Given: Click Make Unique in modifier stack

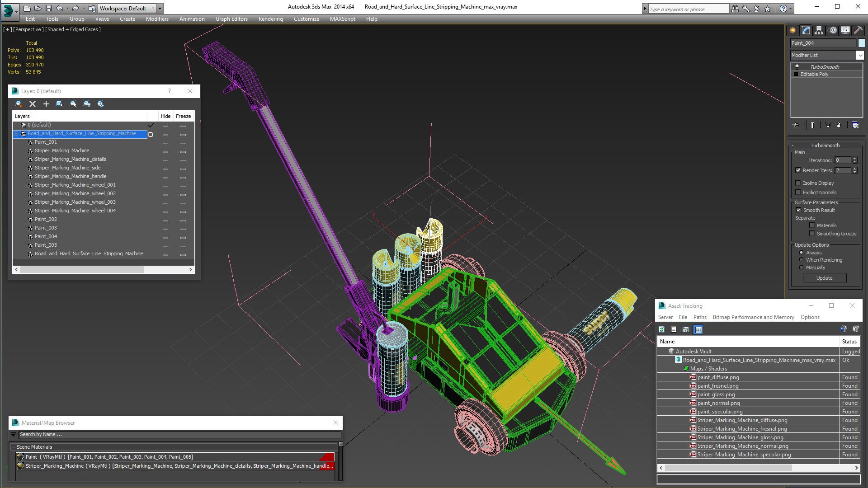Looking at the screenshot, I should 828,125.
